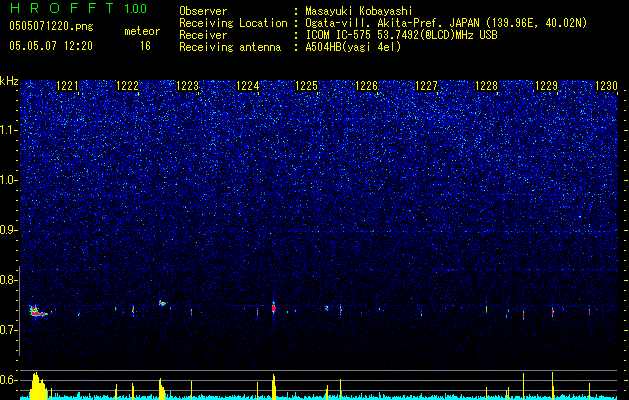629x400 pixels.
Task: Click the 1227 time marker
Action: pyautogui.click(x=426, y=85)
